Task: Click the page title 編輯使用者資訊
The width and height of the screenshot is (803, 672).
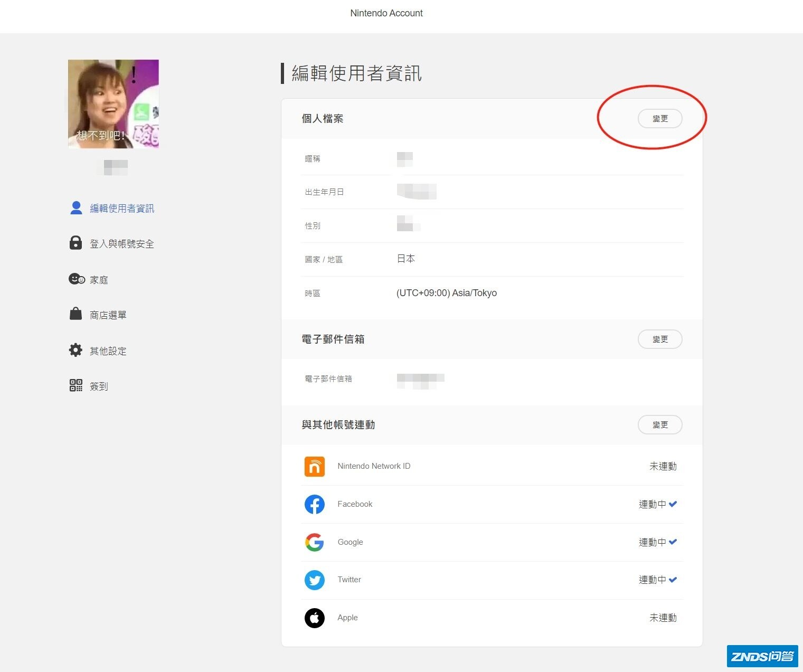Action: (357, 73)
